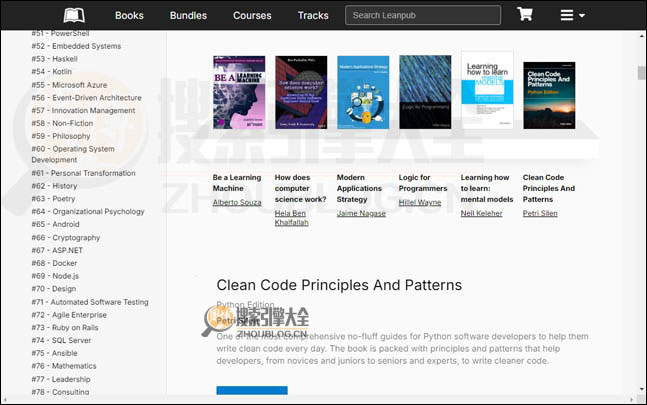Select #58 - Non-Fiction category
647x405 pixels.
[x=62, y=123]
